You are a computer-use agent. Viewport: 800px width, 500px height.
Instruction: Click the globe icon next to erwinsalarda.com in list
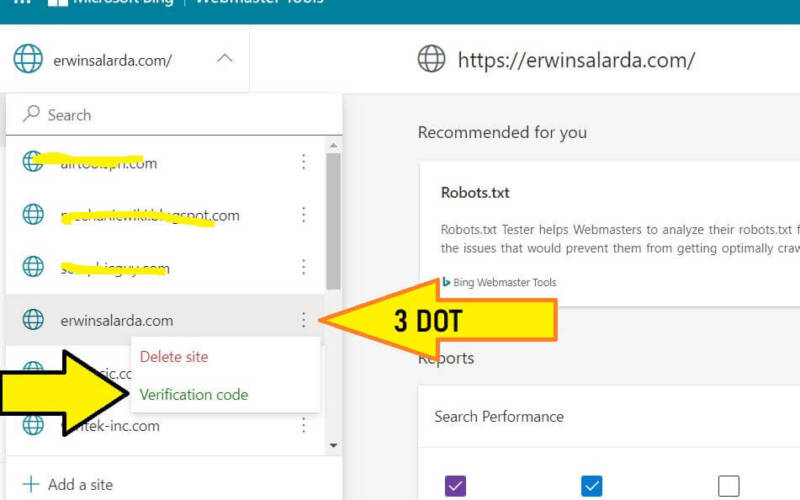point(34,320)
